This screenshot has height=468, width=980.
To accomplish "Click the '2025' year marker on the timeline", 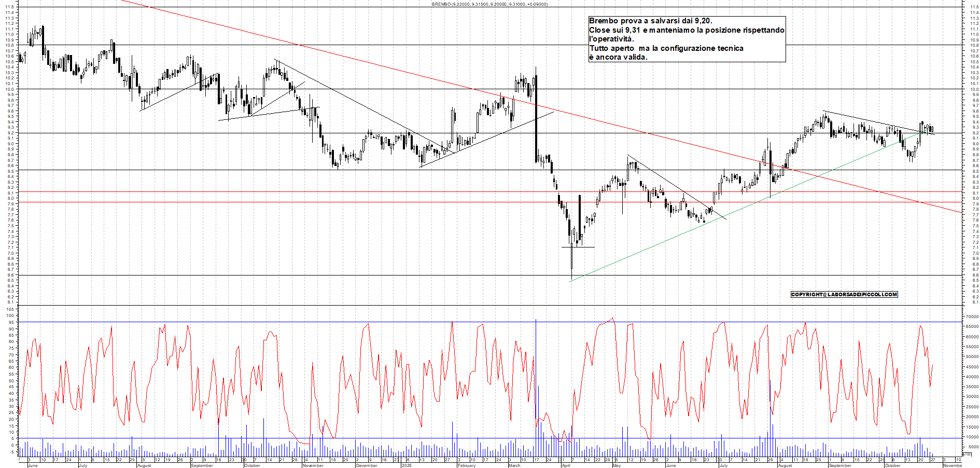I will (406, 465).
